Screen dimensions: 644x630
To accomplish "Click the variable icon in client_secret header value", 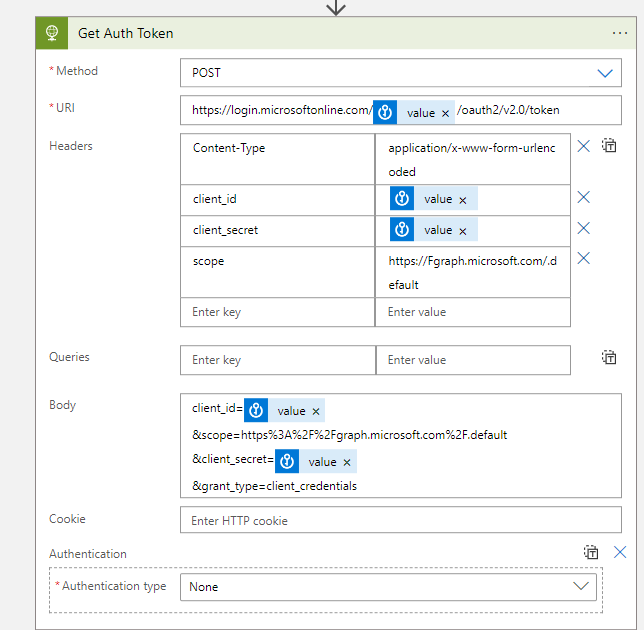I will (402, 230).
